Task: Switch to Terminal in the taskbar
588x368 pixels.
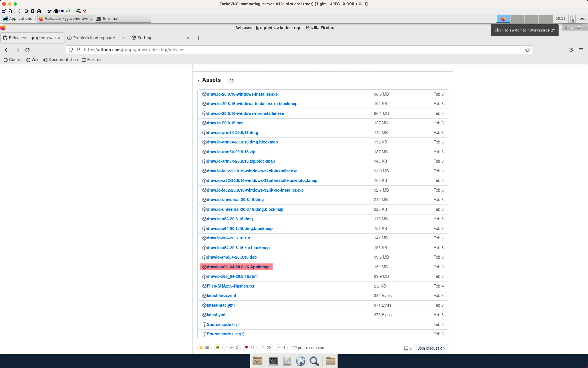Action: pos(123,18)
